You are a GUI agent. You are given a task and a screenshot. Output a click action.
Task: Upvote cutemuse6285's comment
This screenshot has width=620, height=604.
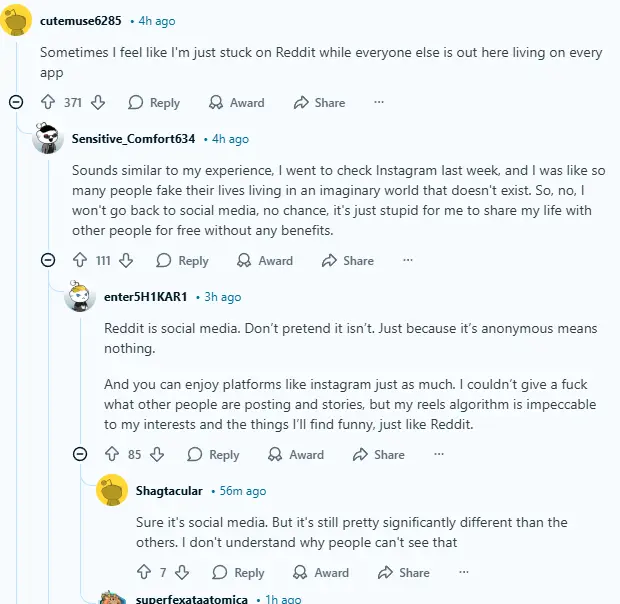(x=48, y=102)
